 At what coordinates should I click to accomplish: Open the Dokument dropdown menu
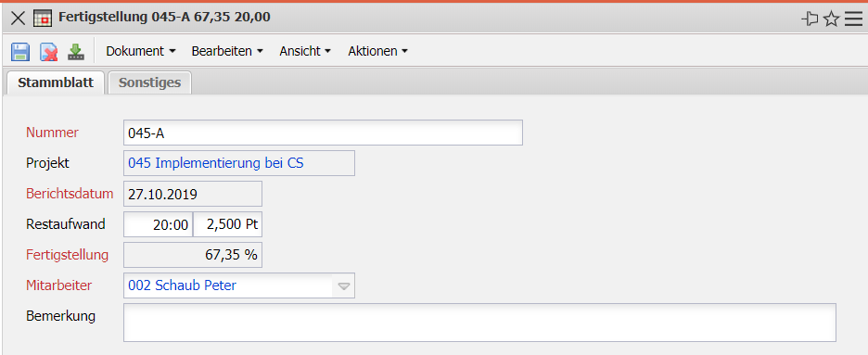click(141, 51)
